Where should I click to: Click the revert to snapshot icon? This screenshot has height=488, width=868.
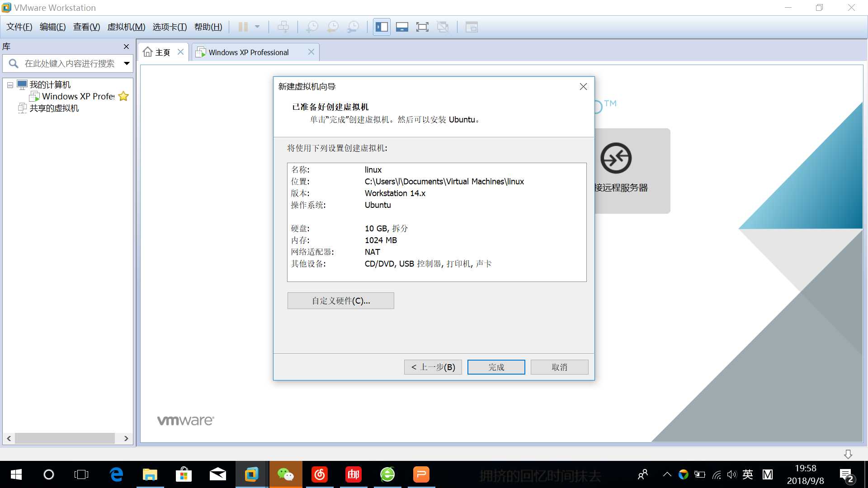tap(333, 27)
